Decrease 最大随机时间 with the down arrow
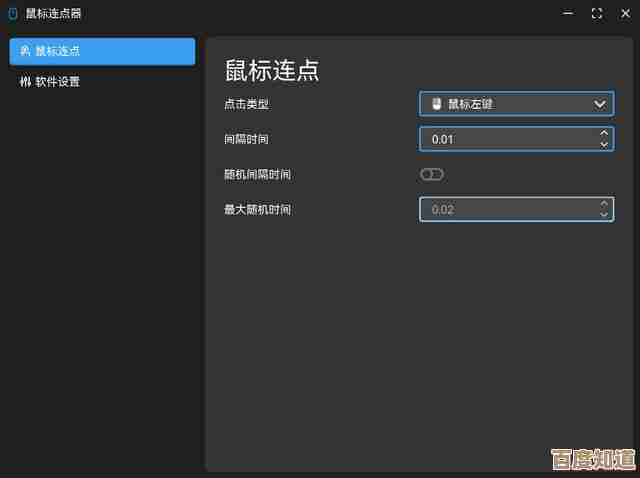This screenshot has height=478, width=640. (603, 215)
